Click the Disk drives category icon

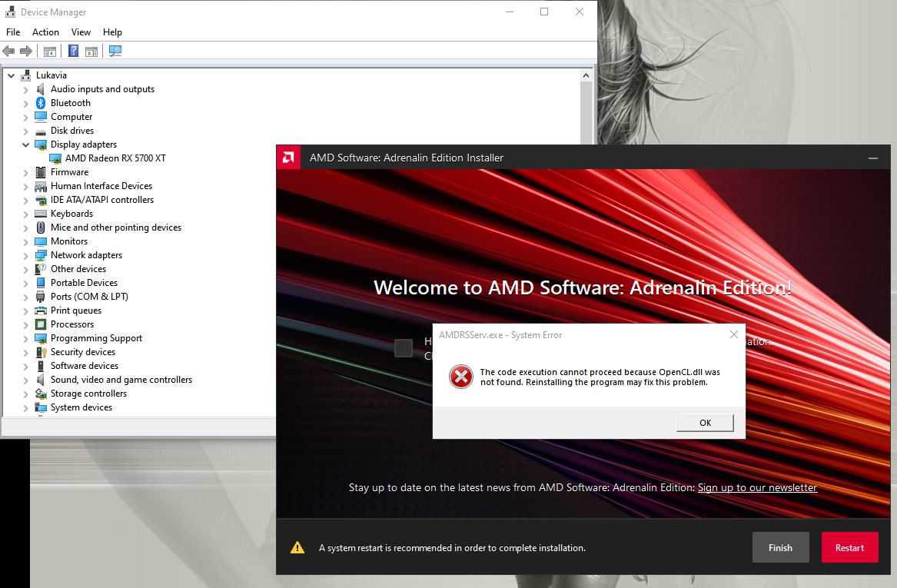(x=41, y=131)
